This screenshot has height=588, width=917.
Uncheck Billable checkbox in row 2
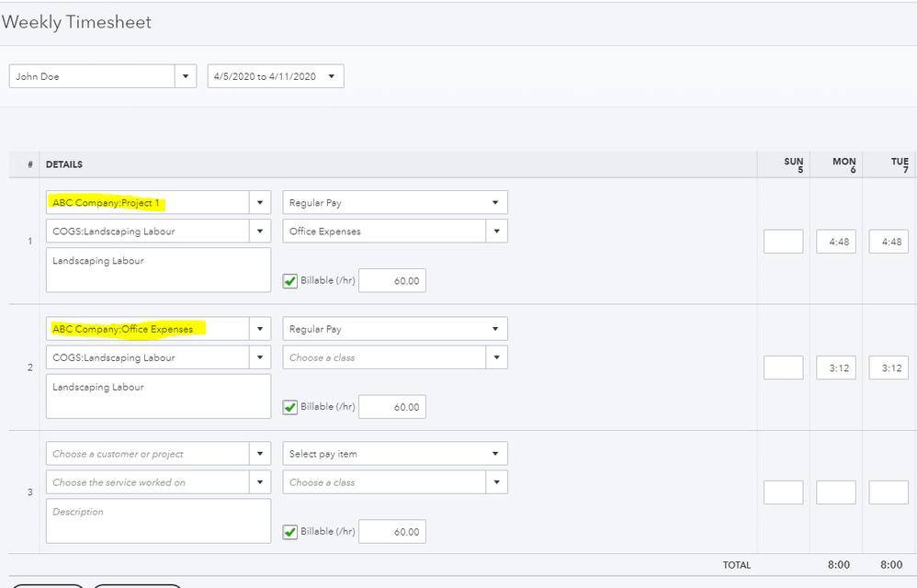290,407
